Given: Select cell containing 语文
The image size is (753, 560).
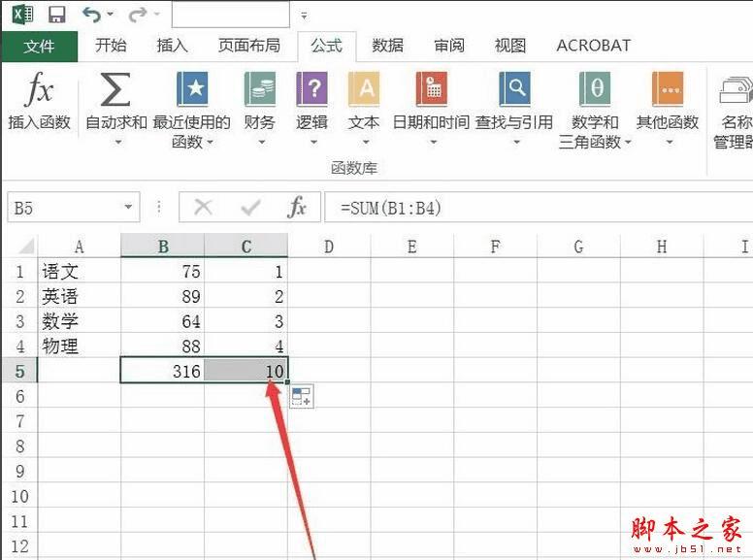Looking at the screenshot, I should [80, 272].
